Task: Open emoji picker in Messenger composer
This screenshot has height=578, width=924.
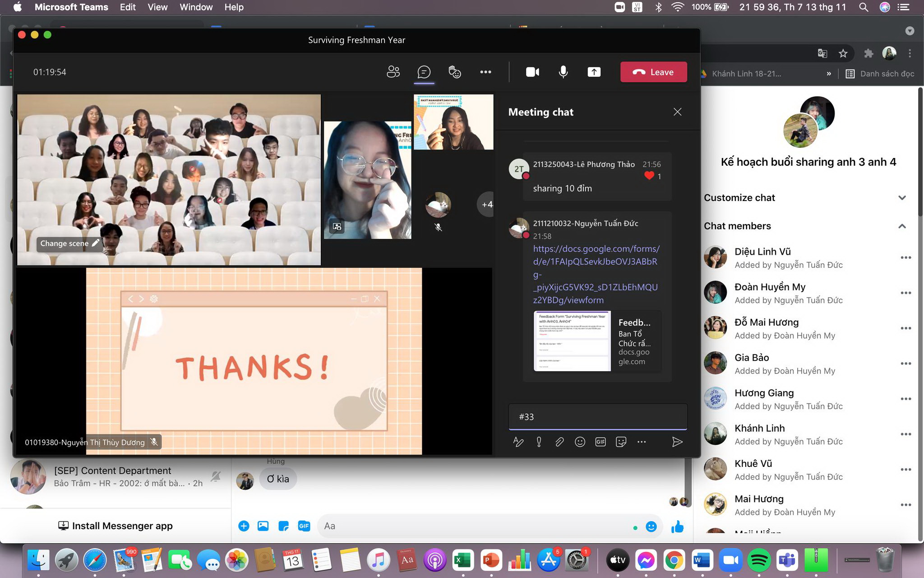Action: [651, 527]
